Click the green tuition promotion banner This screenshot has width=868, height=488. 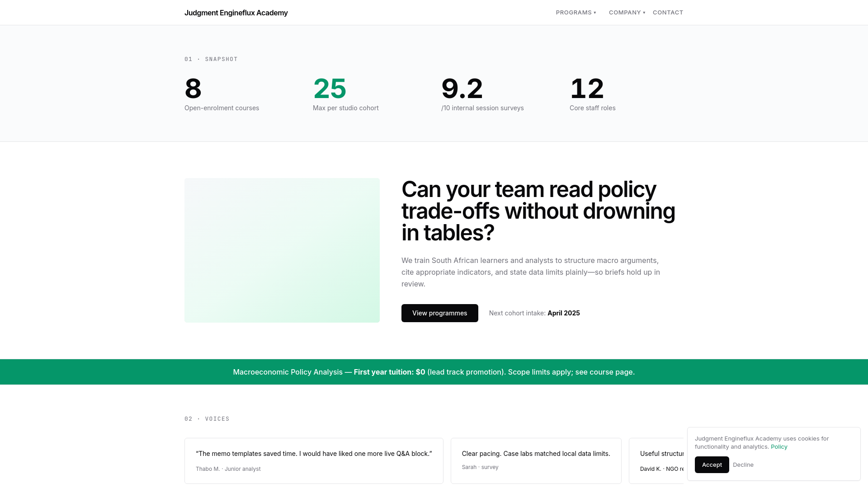(434, 372)
